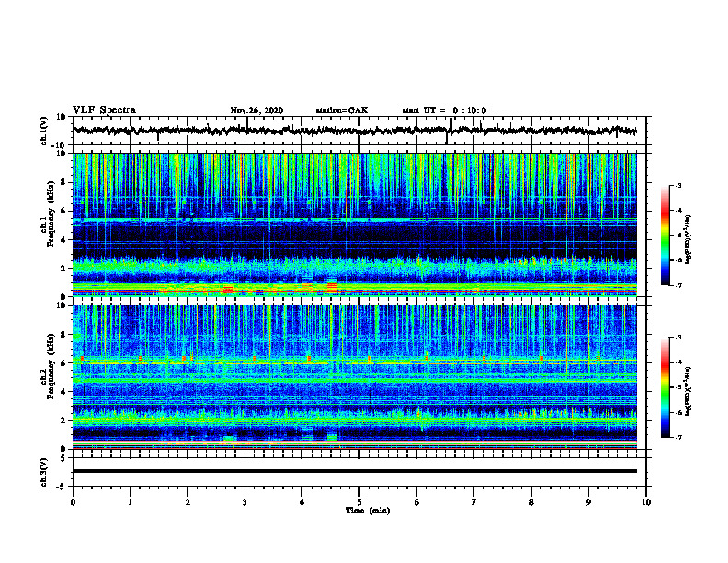Click the "ch.1(V)" waveform axis label
The width and height of the screenshot is (728, 563).
tap(44, 131)
